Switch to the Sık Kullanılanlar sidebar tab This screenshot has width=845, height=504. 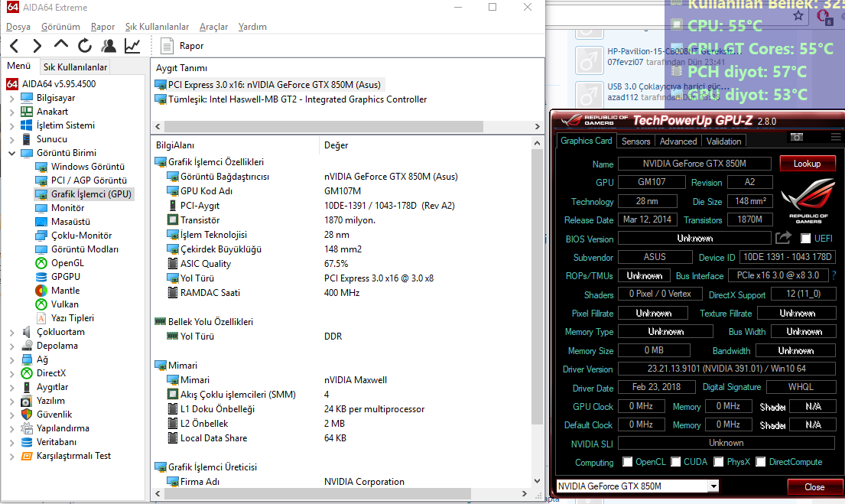click(76, 67)
